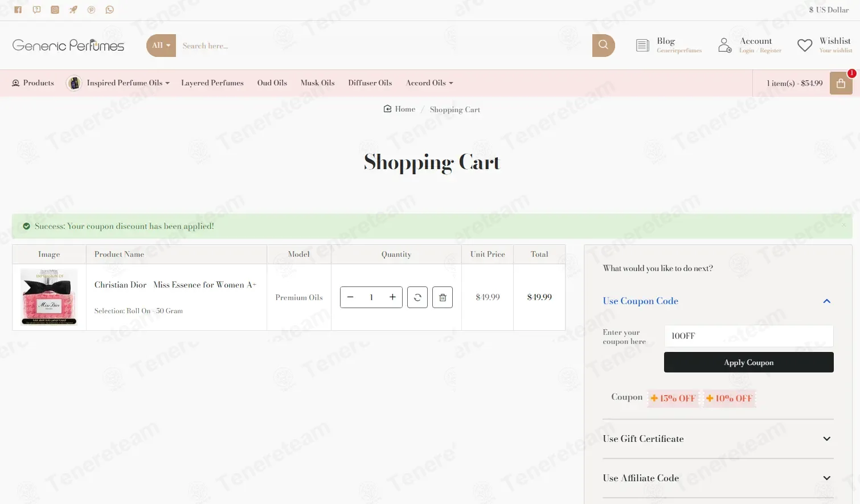860x504 pixels.
Task: Open the Miss Dior product thumbnail
Action: click(x=49, y=297)
